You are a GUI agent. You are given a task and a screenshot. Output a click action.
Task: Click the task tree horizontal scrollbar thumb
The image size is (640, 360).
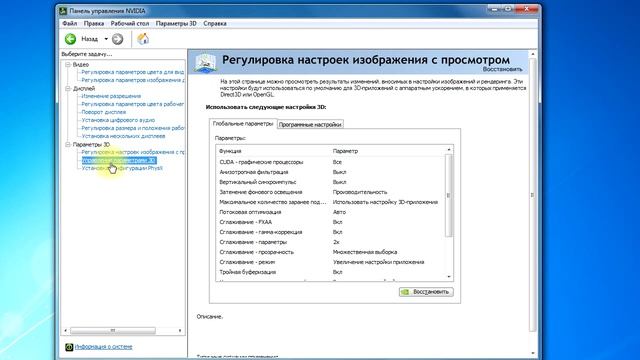(113, 330)
